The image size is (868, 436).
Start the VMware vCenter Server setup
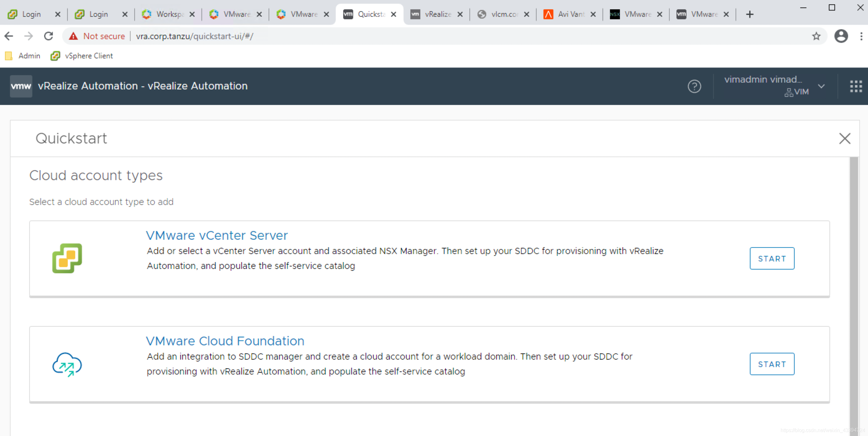coord(772,259)
